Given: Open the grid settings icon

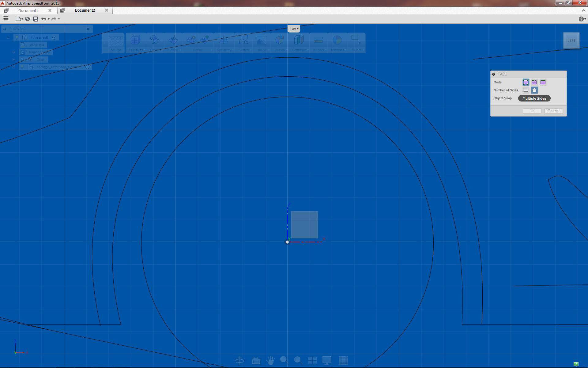Looking at the screenshot, I should point(343,360).
